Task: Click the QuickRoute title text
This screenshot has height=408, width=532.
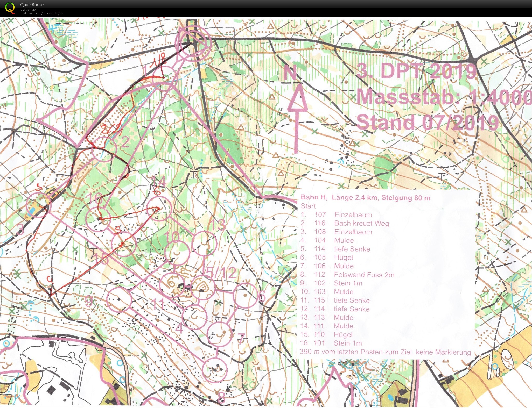Action: (32, 5)
